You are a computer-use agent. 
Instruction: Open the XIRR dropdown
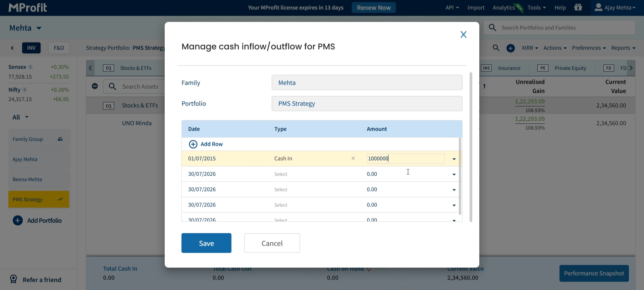(x=530, y=48)
